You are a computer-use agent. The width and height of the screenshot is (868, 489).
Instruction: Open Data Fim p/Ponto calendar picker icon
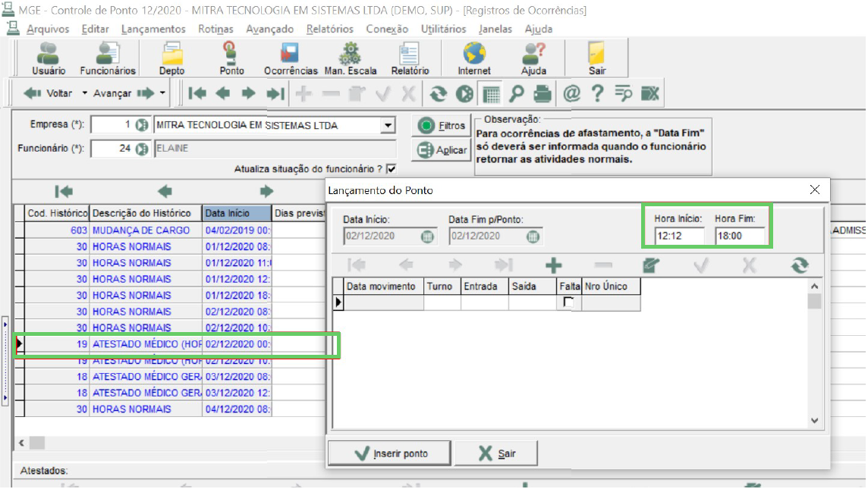(533, 237)
